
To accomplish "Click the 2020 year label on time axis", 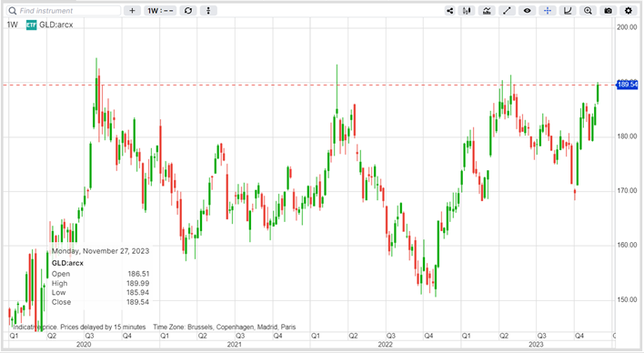I will click(x=84, y=345).
